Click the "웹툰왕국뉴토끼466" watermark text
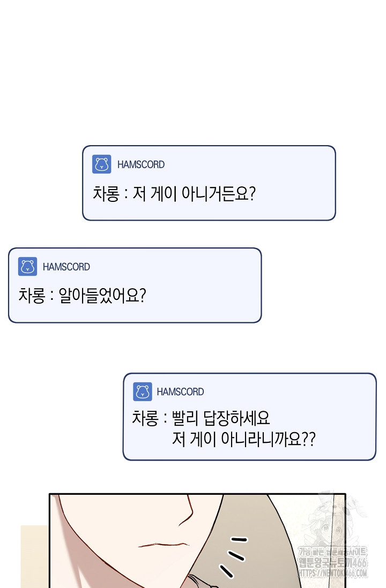The width and height of the screenshot is (386, 588). (x=333, y=563)
